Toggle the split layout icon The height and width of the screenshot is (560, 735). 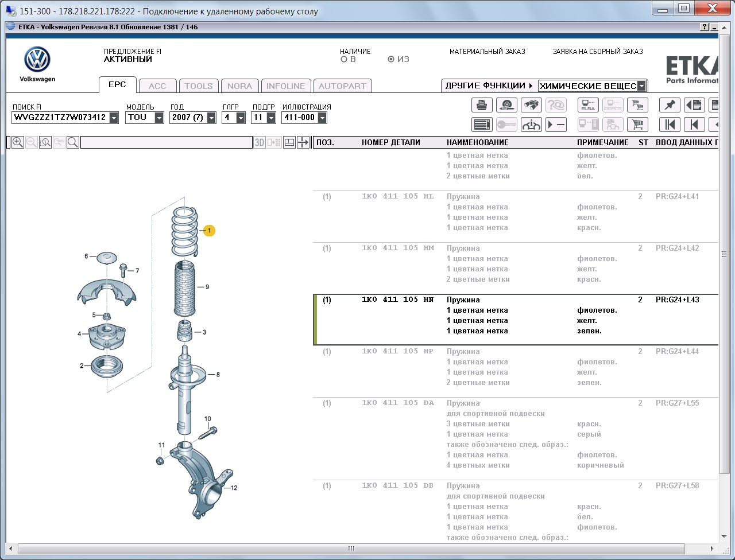pyautogui.click(x=290, y=142)
